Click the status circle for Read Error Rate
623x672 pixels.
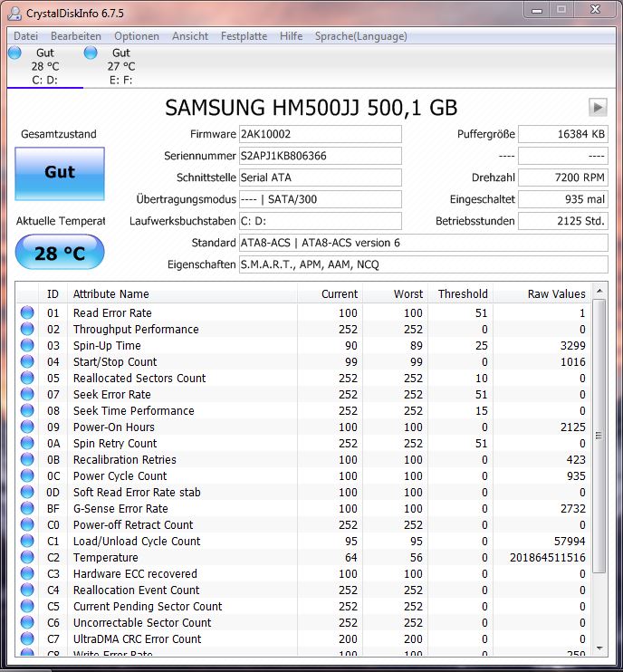27,312
